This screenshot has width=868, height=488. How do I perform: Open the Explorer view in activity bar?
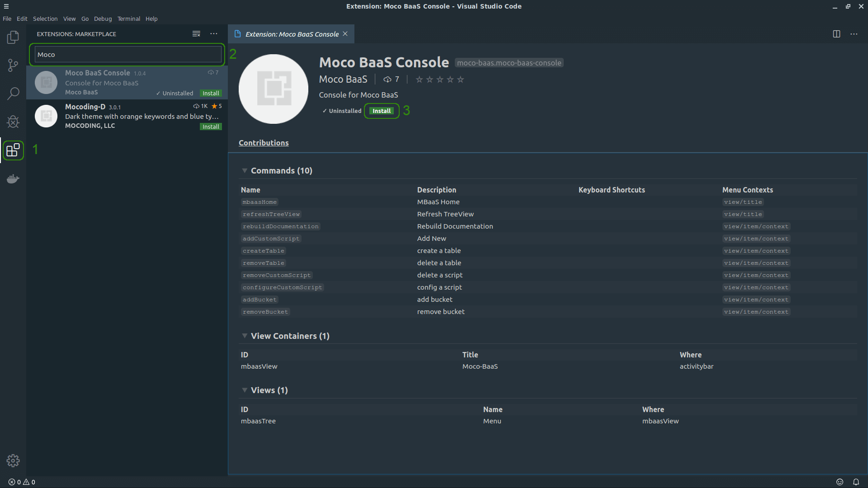pos(13,37)
